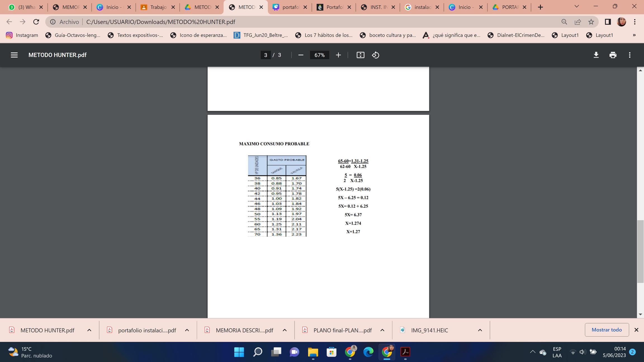The image size is (644, 362).
Task: Switch to the Trabajo tab
Action: click(158, 7)
